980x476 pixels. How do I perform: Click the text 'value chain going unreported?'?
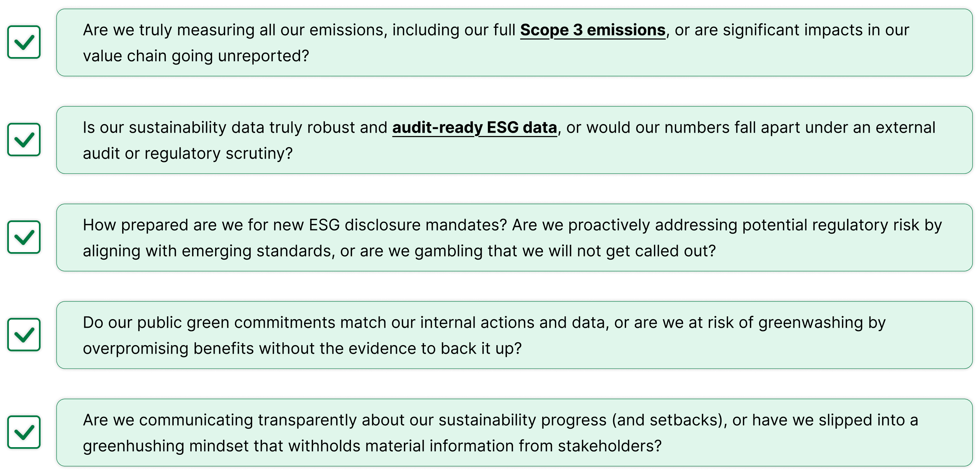[196, 56]
